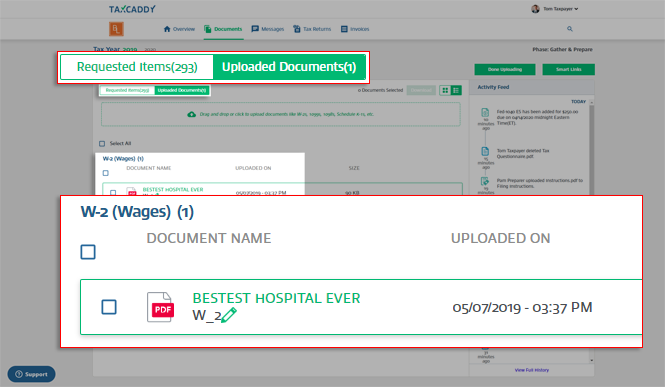Select the enlarged Uploaded Documents(1) tab
Viewport: 665px width, 387px height.
pyautogui.click(x=289, y=67)
